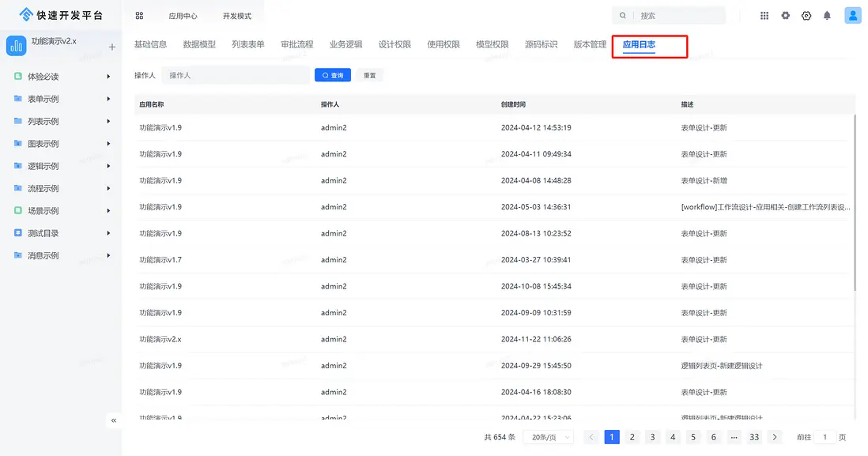This screenshot has width=868, height=456.
Task: Click the 图表示例 folder icon
Action: pos(17,143)
